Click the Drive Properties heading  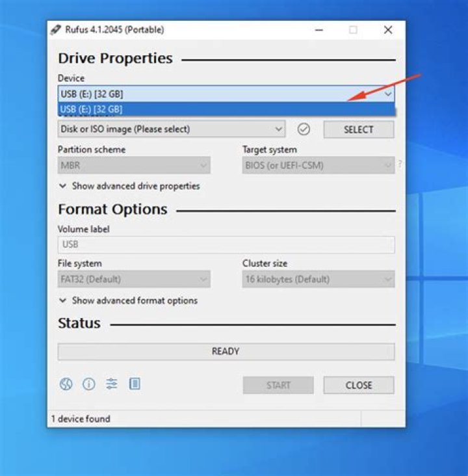coord(115,59)
